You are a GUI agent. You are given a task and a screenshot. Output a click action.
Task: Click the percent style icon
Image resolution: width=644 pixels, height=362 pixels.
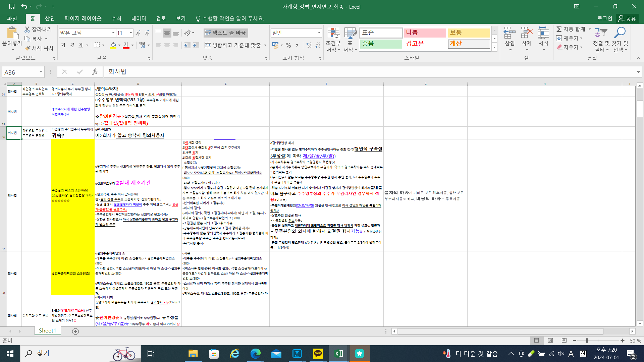[288, 45]
